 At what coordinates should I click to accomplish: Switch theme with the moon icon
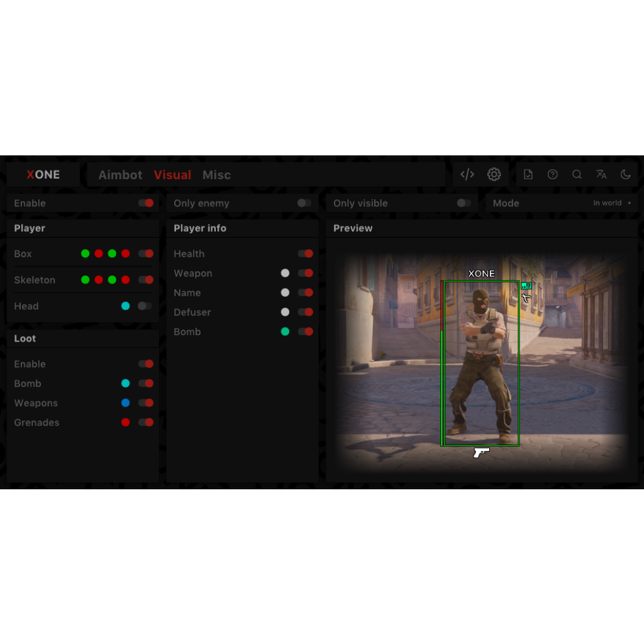pyautogui.click(x=625, y=175)
